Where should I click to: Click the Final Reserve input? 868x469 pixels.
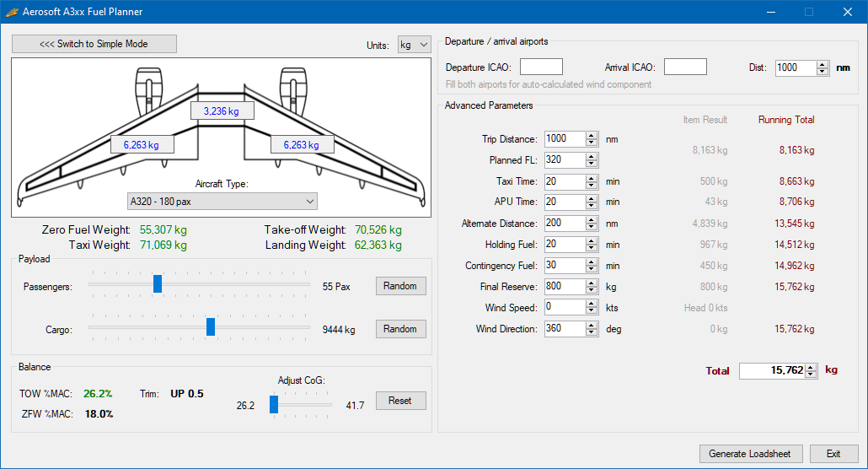[565, 286]
